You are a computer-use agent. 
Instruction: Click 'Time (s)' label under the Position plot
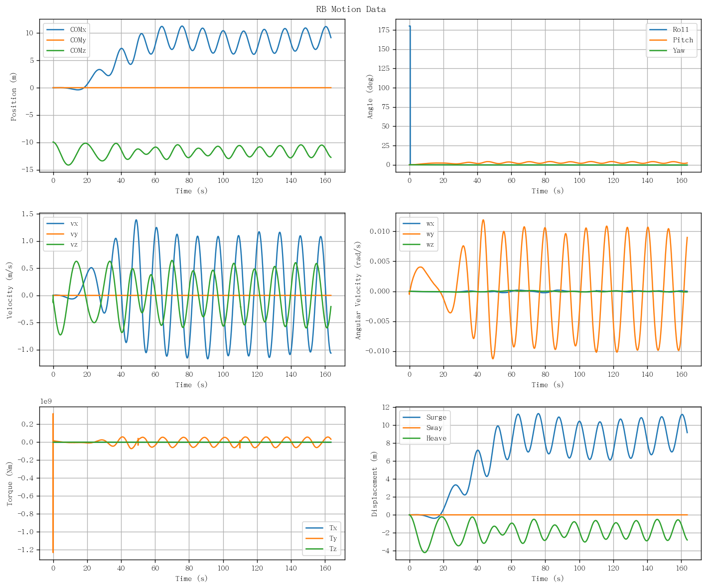pos(192,191)
